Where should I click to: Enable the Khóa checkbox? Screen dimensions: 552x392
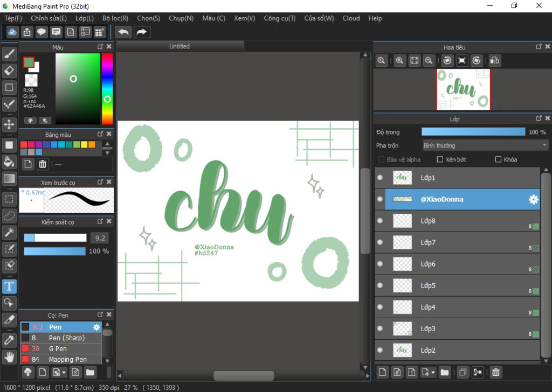click(x=498, y=159)
